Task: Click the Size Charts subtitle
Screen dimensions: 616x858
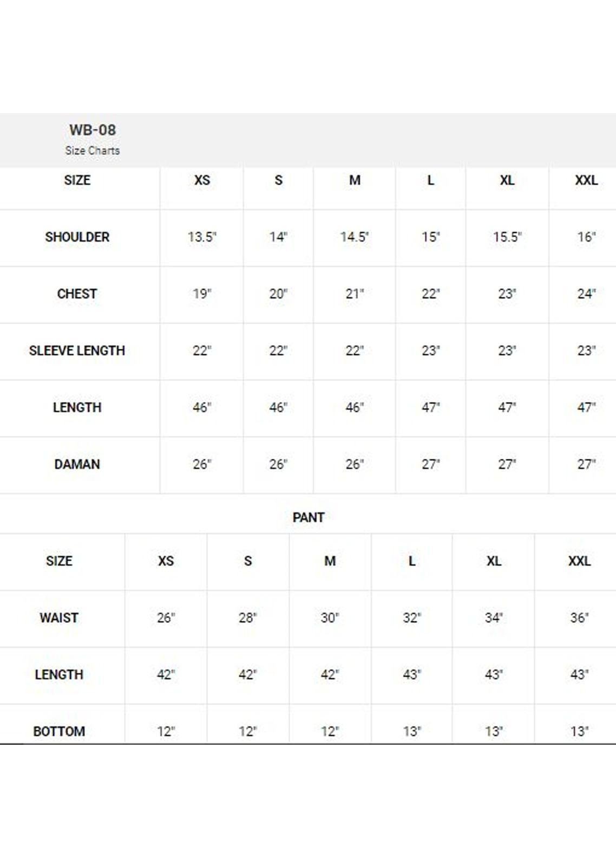Action: pyautogui.click(x=93, y=151)
